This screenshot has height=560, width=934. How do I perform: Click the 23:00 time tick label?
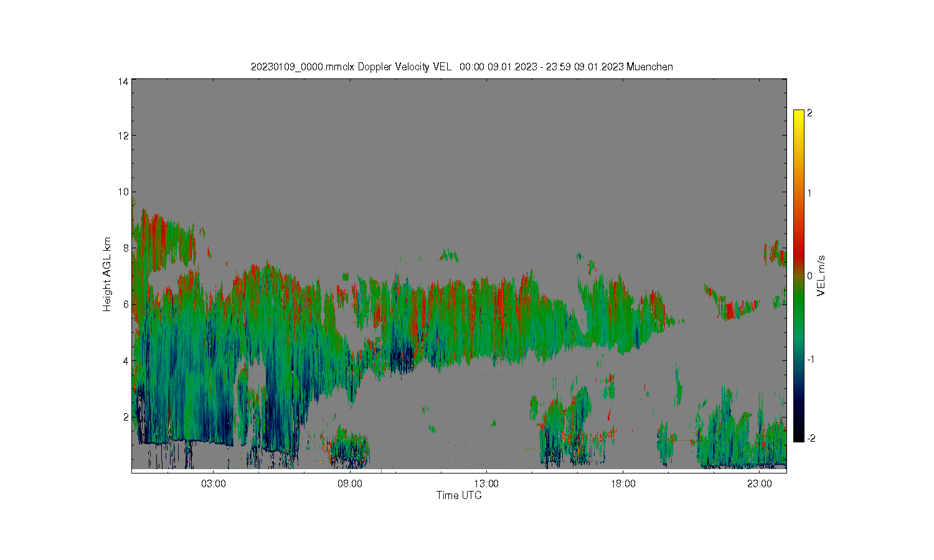[759, 483]
